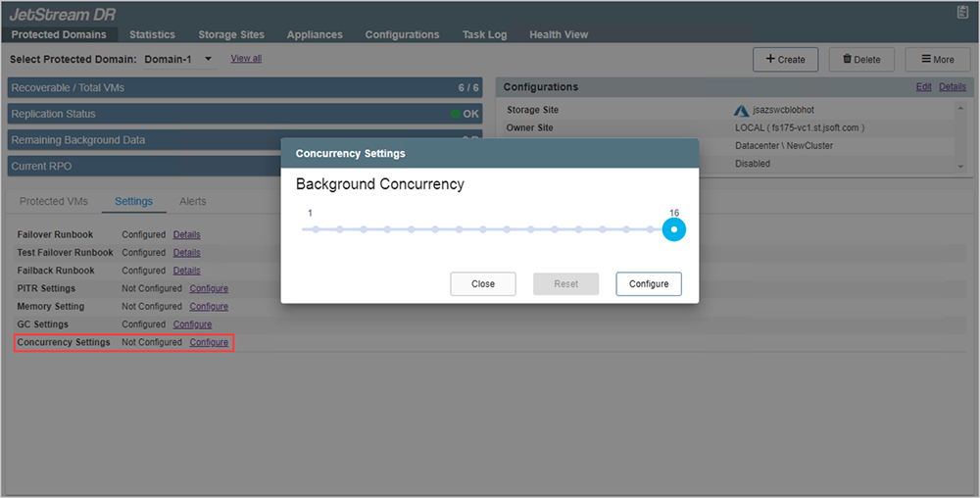The image size is (980, 498).
Task: Click the slider handle at value 16
Action: pyautogui.click(x=673, y=229)
